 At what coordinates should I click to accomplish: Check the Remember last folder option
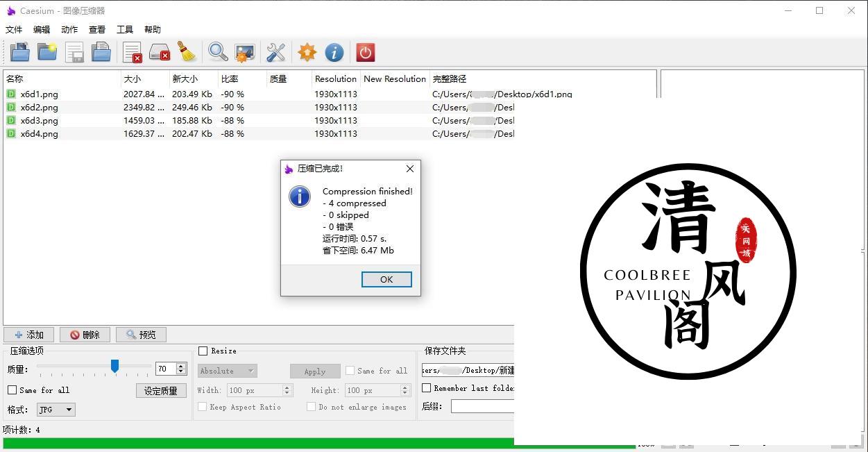[426, 388]
